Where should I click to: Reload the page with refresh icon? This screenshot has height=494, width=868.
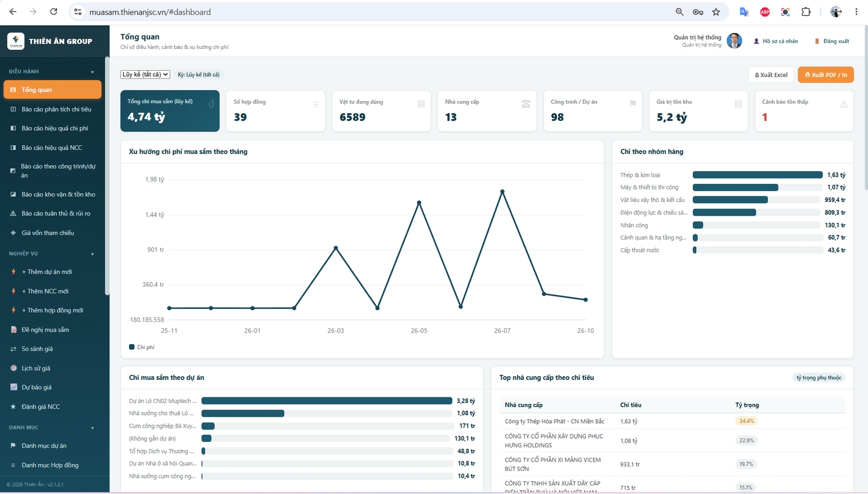pos(53,12)
